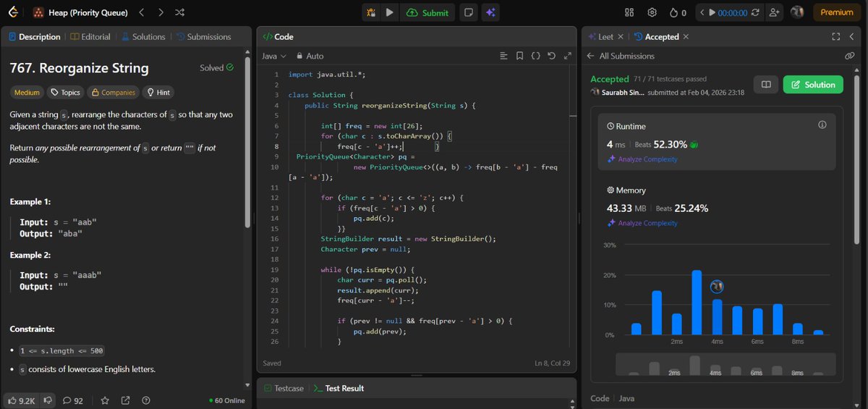The image size is (868, 409).
Task: Open the help question mark icon
Action: (146, 400)
